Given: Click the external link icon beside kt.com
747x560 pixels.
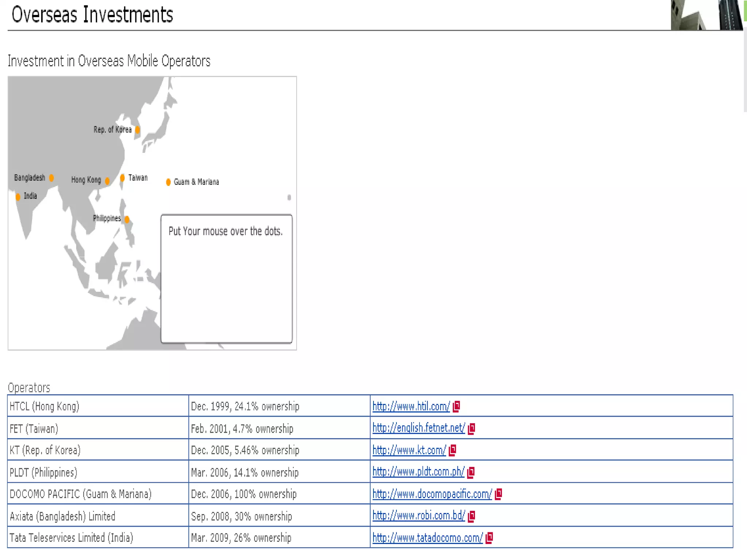Looking at the screenshot, I should click(x=452, y=451).
